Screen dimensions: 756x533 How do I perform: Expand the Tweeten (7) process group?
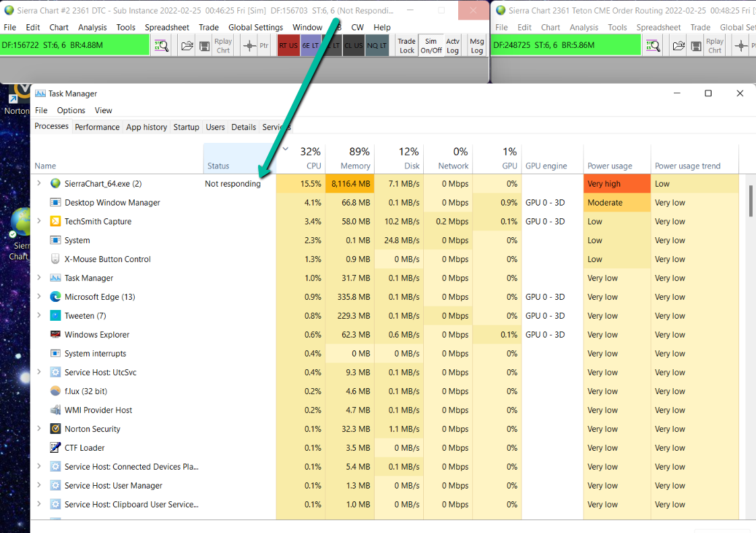(39, 316)
